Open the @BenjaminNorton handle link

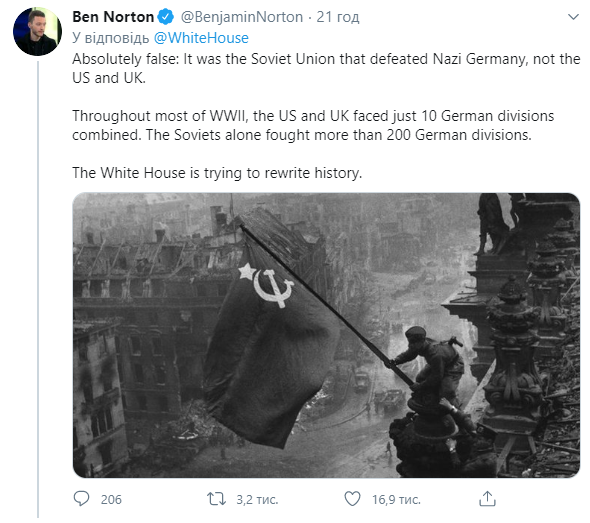point(242,17)
